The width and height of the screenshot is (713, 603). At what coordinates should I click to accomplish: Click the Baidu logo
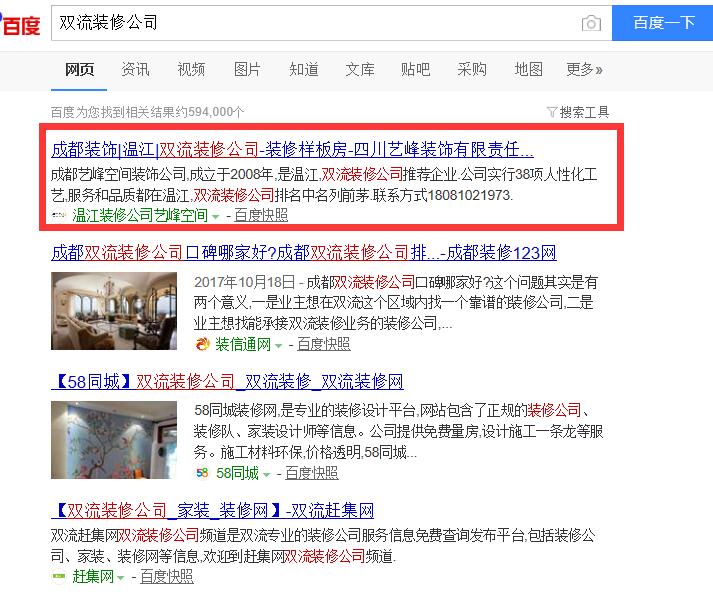[x=20, y=24]
